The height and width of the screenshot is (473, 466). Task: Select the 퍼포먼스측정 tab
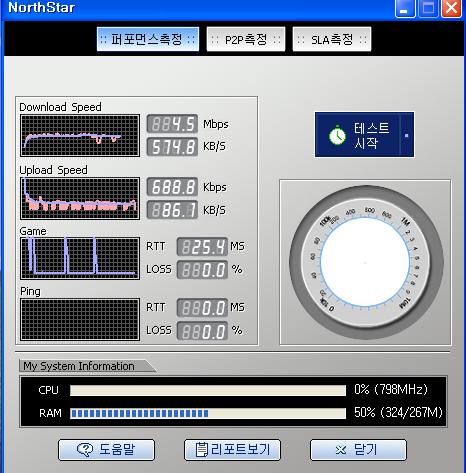pyautogui.click(x=148, y=39)
